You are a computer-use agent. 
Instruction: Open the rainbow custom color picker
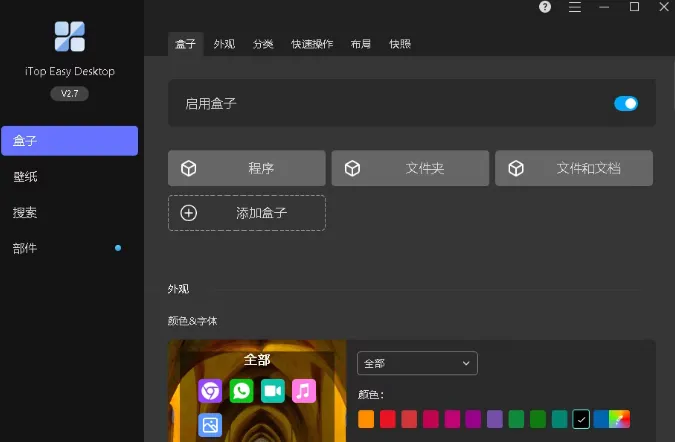[x=619, y=419]
